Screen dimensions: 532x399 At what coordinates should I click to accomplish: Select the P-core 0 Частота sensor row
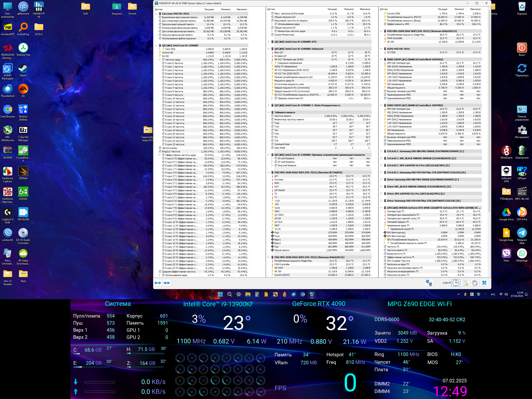[x=174, y=63]
